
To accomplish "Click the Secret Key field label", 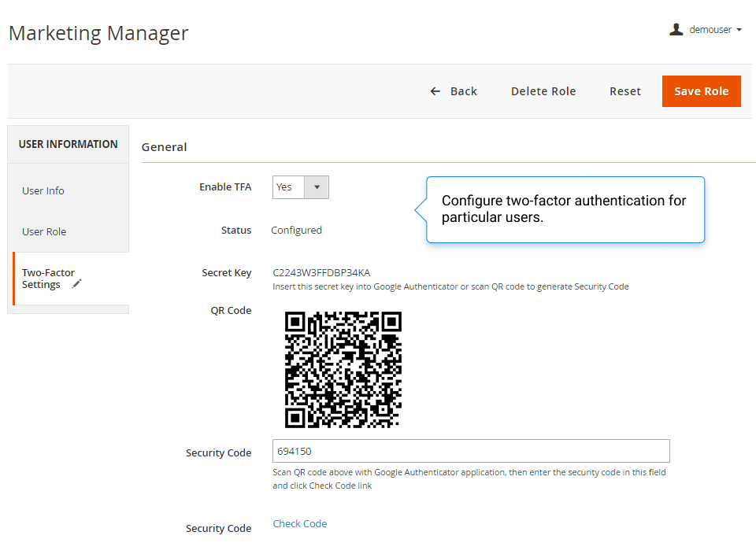I will coord(227,272).
